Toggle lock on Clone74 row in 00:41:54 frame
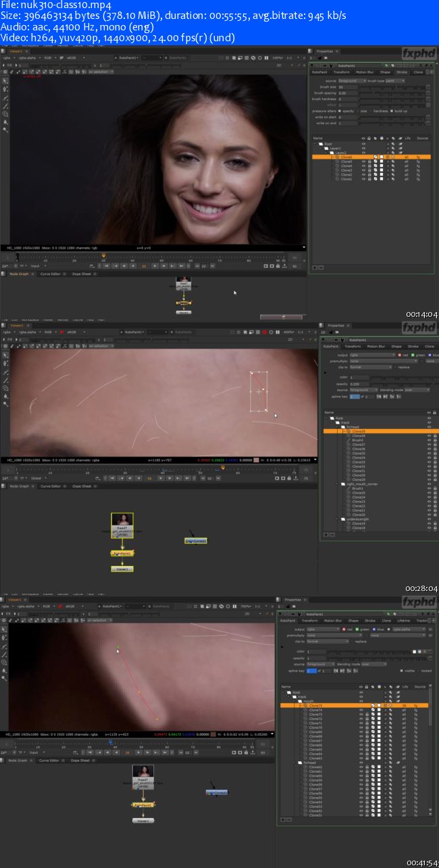Image resolution: width=439 pixels, height=868 pixels. click(x=367, y=710)
